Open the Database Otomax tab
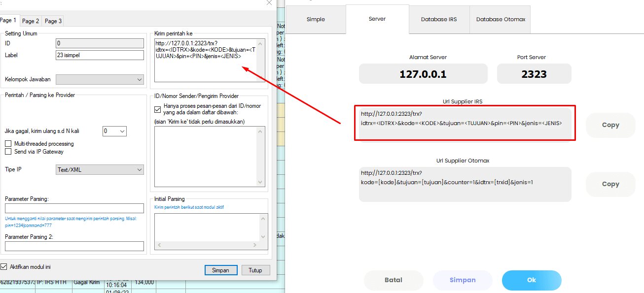The height and width of the screenshot is (293, 644). coord(501,20)
